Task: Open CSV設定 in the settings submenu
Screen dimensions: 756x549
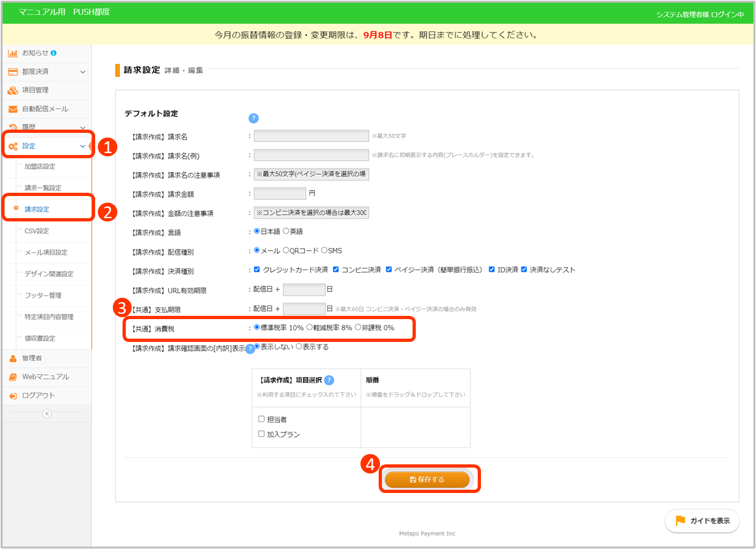Action: (36, 231)
